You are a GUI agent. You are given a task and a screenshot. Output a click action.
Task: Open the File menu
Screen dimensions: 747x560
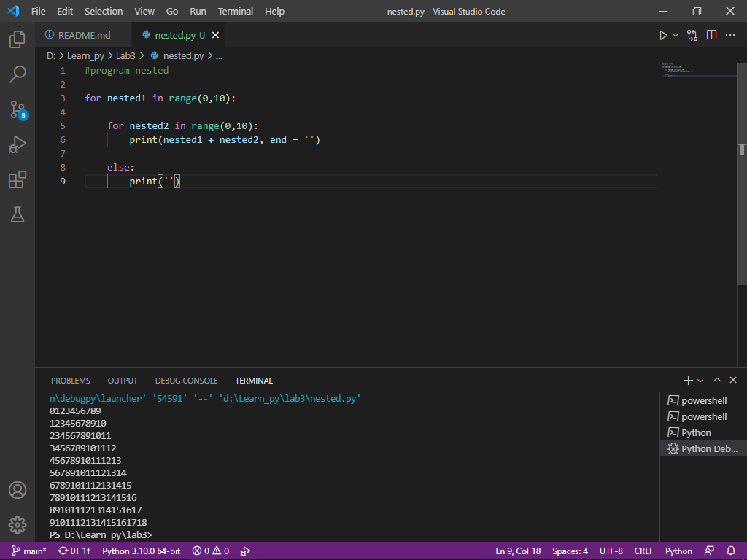(39, 12)
